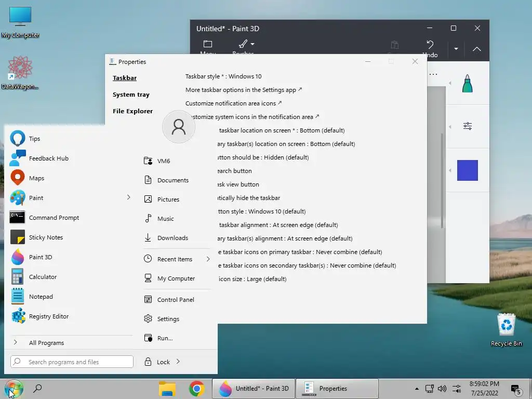This screenshot has height=399, width=532.
Task: Toggle automatically hide the taskbar option
Action: pos(249,198)
